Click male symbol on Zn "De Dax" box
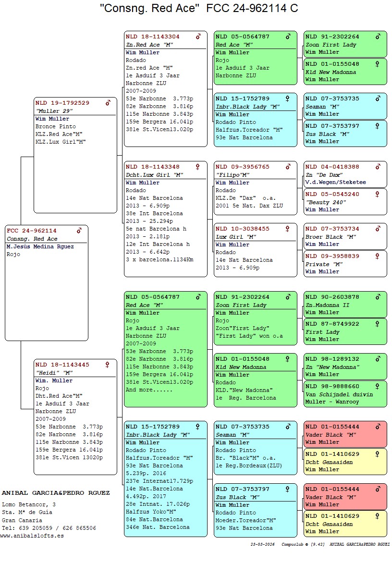Viewport: 392px width, 563px height. point(378,167)
